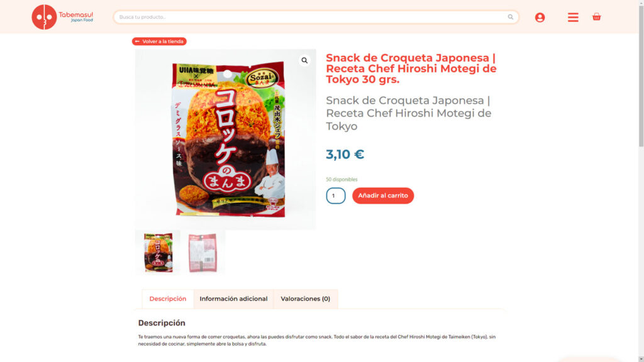The height and width of the screenshot is (362, 644).
Task: Select the Descripción tab
Action: click(x=167, y=299)
